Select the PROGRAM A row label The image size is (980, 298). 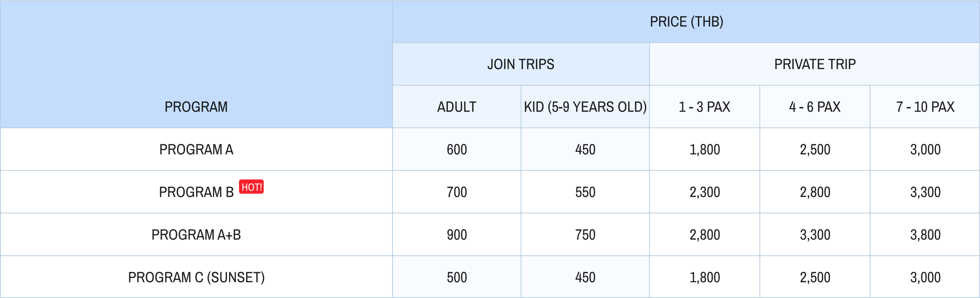[196, 150]
